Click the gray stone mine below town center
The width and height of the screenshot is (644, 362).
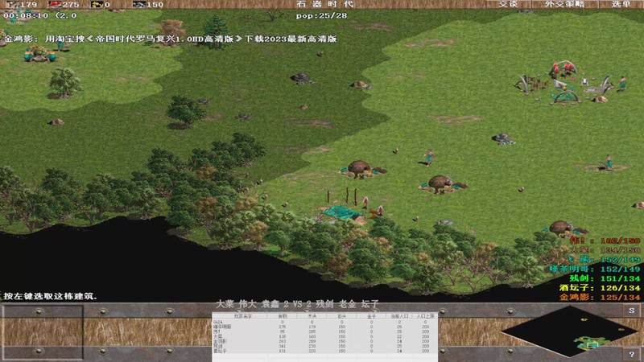(504, 139)
